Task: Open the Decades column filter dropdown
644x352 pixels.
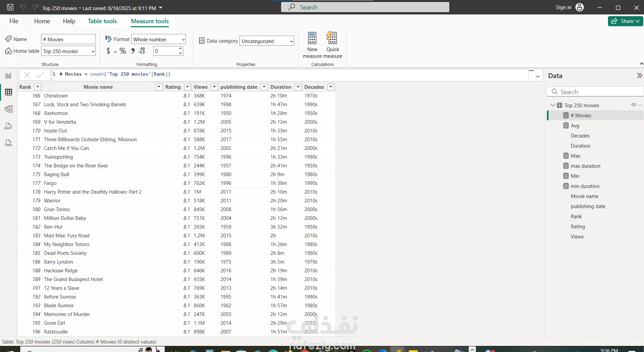Action: pos(331,87)
